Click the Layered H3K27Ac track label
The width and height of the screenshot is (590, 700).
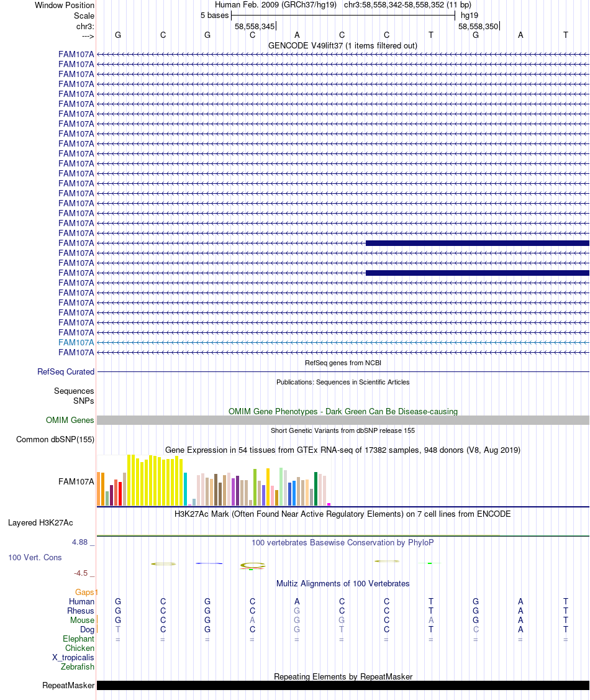[x=40, y=523]
